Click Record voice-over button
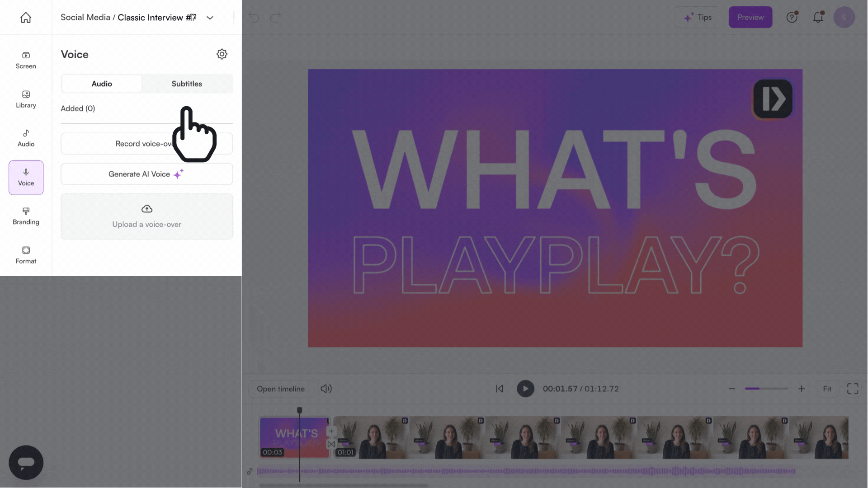 click(147, 144)
